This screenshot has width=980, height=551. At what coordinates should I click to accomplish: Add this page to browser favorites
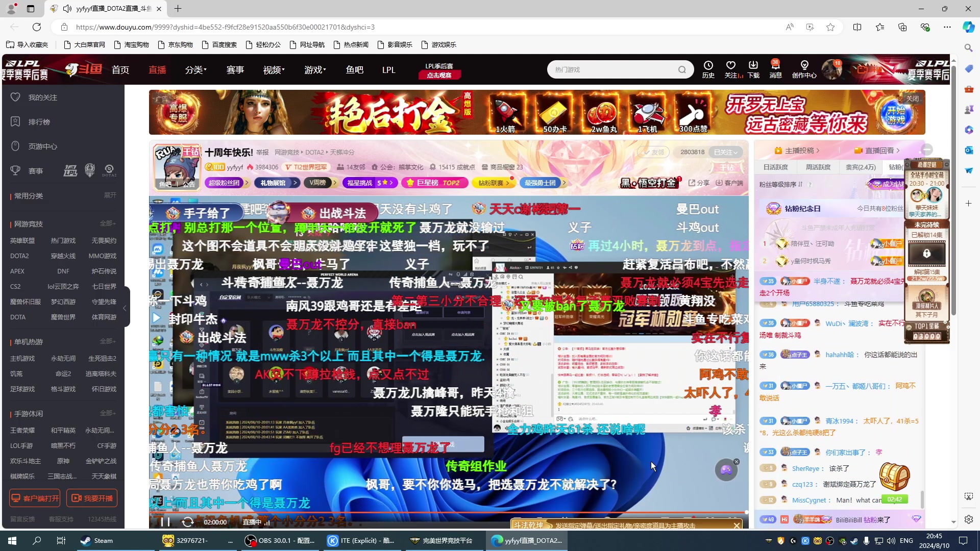click(x=830, y=27)
